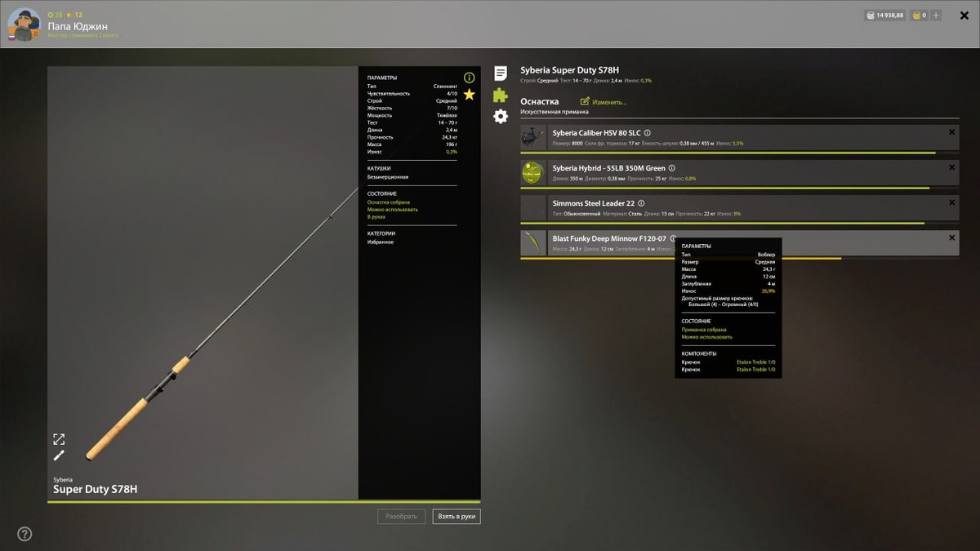Click second Etalon Treble 1/0 hook link
Screen dimensions: 980x551
click(756, 370)
